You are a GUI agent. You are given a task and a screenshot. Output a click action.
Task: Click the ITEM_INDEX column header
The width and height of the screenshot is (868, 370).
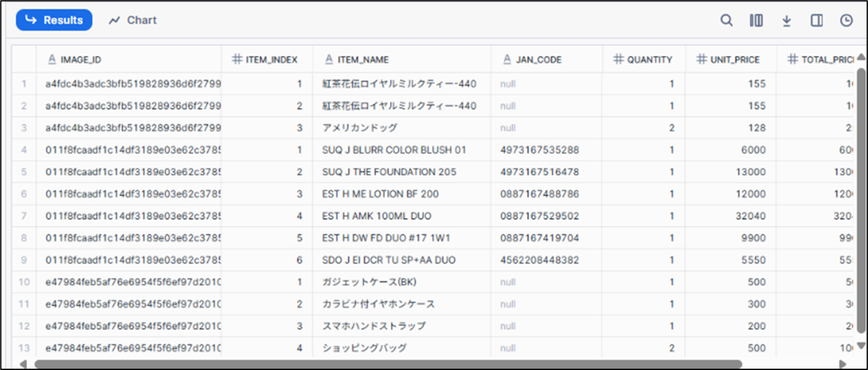[272, 59]
